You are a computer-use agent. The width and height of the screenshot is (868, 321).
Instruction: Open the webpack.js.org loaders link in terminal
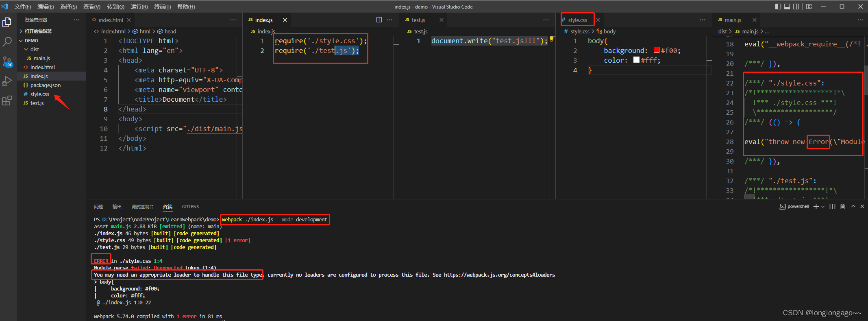(x=499, y=275)
